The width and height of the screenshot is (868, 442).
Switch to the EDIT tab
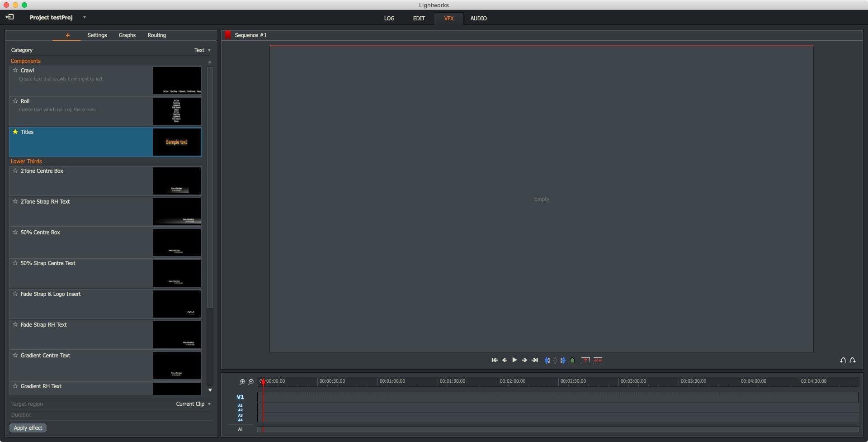pyautogui.click(x=419, y=19)
